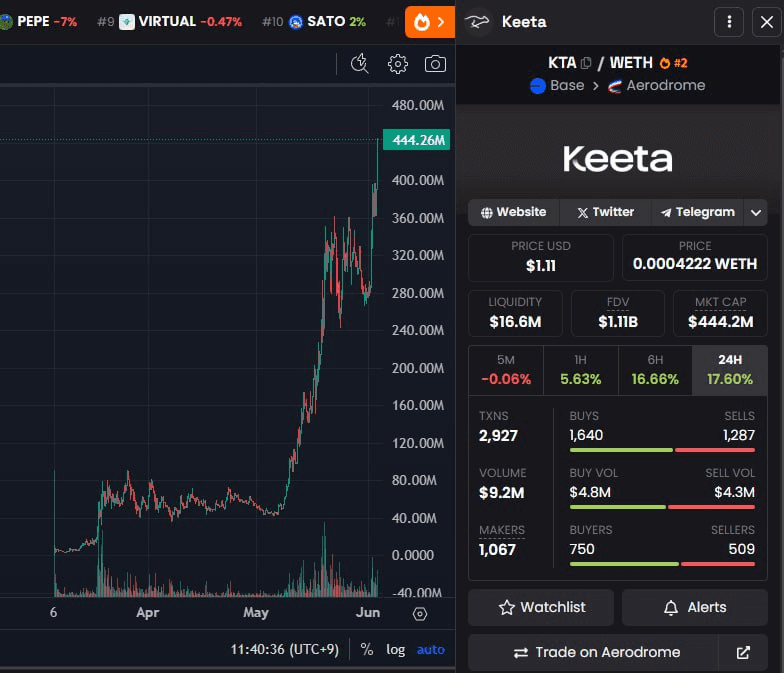Open the Keeta Website link
Viewport: 784px width, 673px height.
click(x=514, y=212)
